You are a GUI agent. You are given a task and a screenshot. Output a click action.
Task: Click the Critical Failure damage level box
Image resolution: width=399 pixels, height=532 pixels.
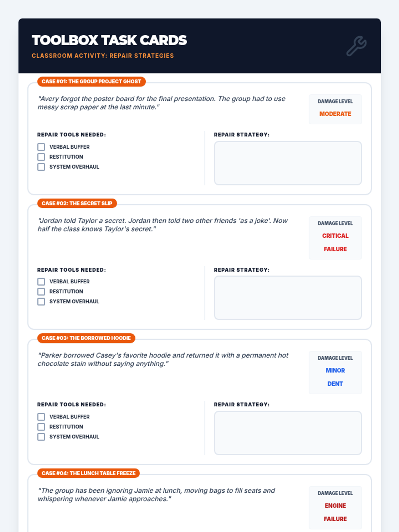335,238
